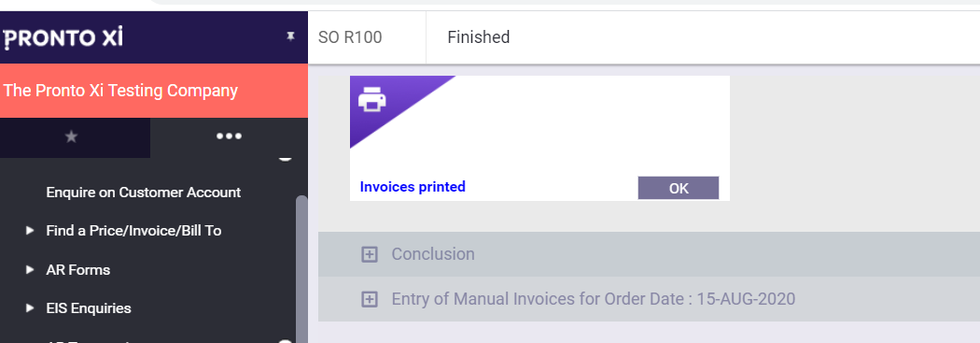The image size is (980, 343).
Task: Open the three-dots menu tab
Action: (x=229, y=136)
